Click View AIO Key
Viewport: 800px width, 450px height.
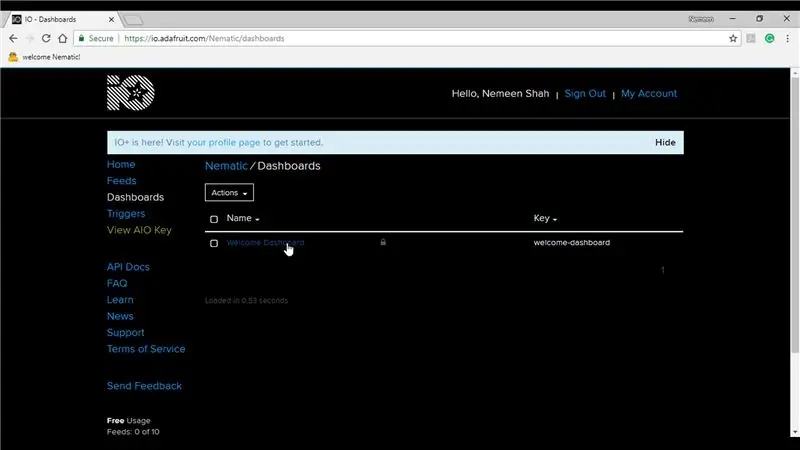[x=139, y=230]
